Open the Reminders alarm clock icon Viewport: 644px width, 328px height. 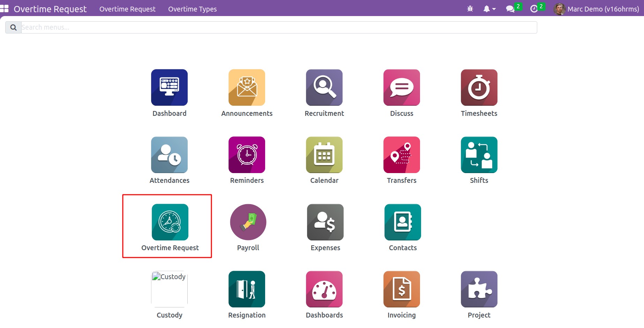pos(247,155)
